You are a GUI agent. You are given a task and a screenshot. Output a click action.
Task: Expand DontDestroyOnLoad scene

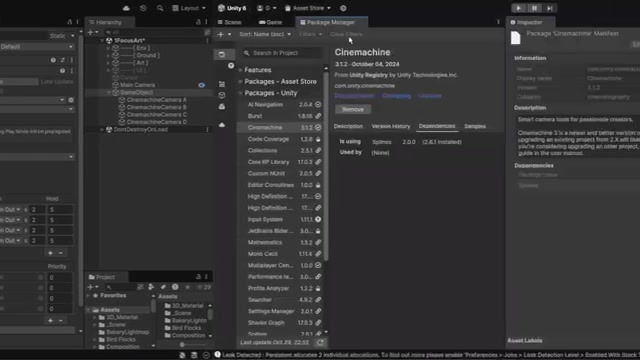pos(102,129)
